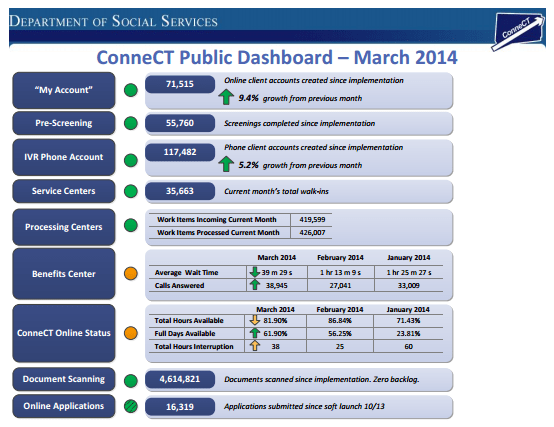The image size is (554, 427).
Task: Click the 4,614,821 documents scanned badge
Action: [180, 379]
